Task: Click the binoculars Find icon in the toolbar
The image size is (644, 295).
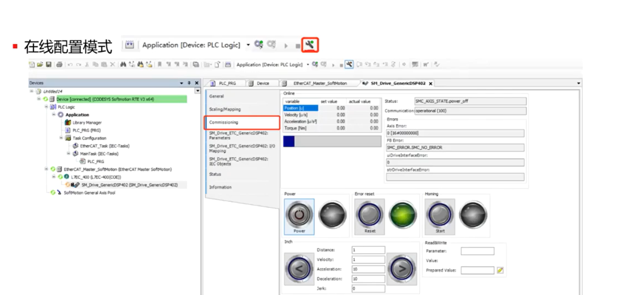Action: 123,64
